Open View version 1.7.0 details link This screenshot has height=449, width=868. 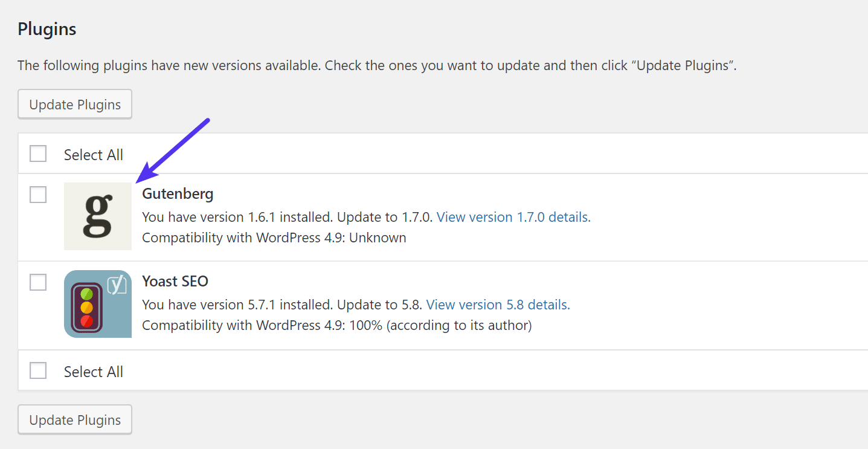coord(512,217)
